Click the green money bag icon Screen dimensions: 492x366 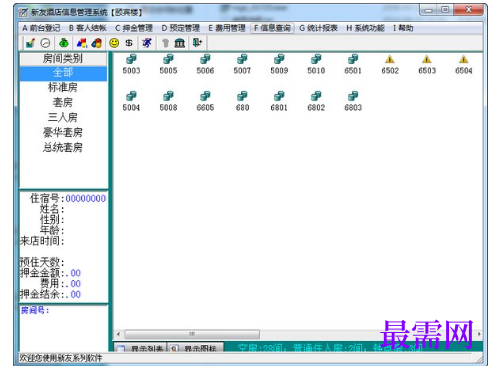pos(64,43)
